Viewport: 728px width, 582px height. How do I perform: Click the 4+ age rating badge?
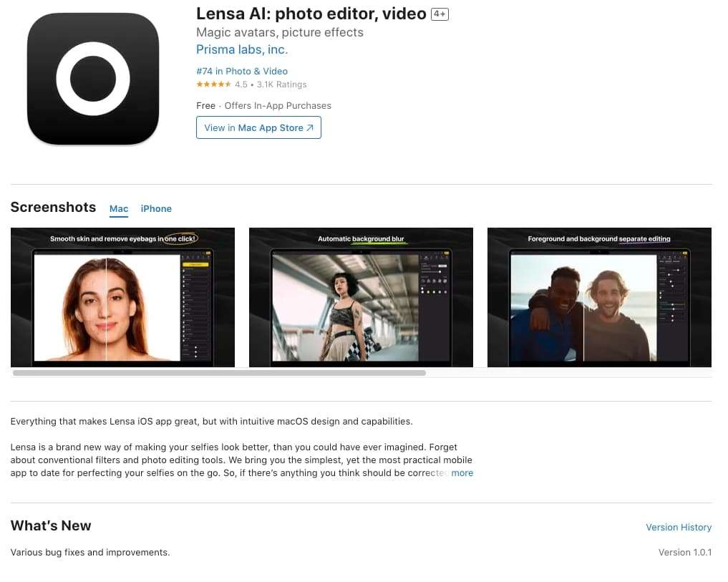click(440, 14)
